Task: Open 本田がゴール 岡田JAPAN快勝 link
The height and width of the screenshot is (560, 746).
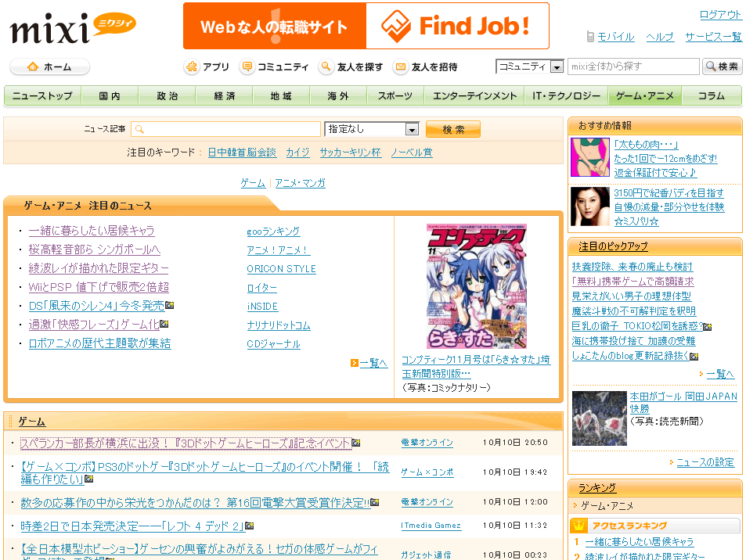Action: point(683,402)
